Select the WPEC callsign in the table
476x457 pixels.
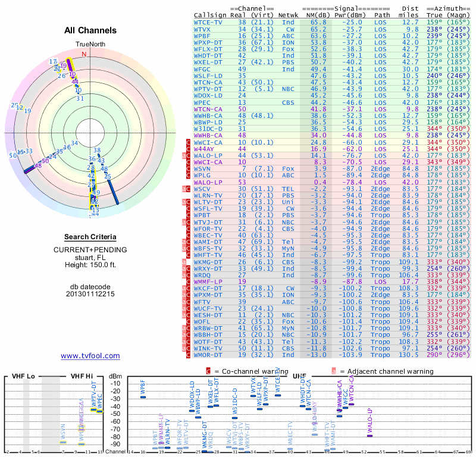click(202, 102)
